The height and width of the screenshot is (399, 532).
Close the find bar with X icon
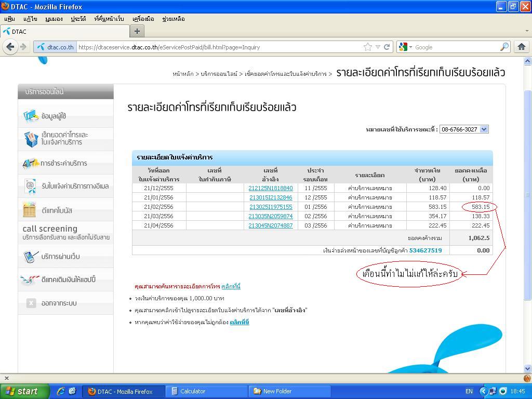[6, 378]
